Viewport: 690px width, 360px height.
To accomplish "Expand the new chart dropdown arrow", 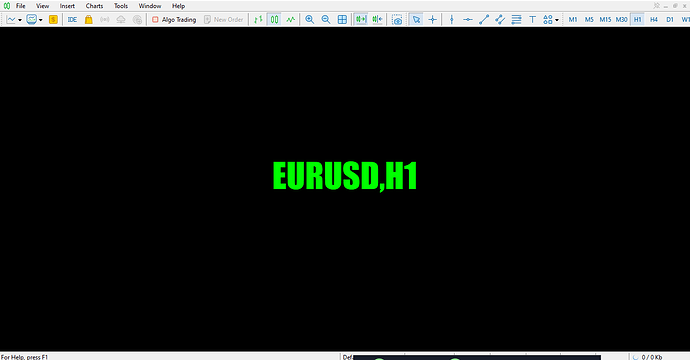I will tap(20, 20).
